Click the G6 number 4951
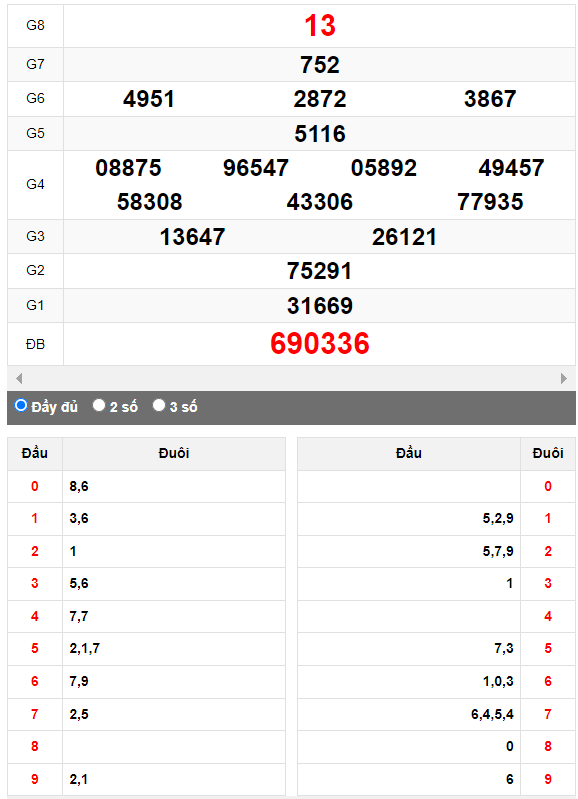 pos(149,99)
